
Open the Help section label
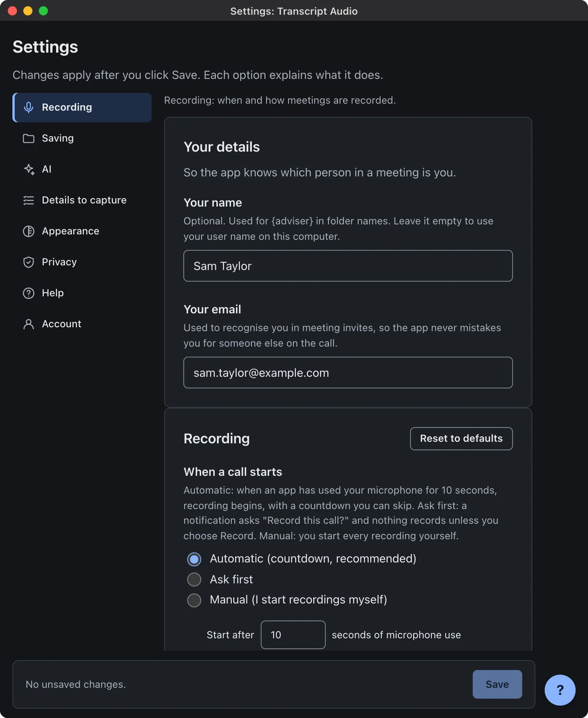53,293
